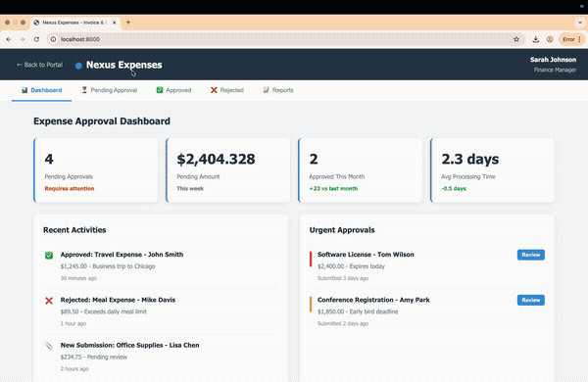Click $1,245.00 - Business trip to Chicago

pyautogui.click(x=108, y=266)
